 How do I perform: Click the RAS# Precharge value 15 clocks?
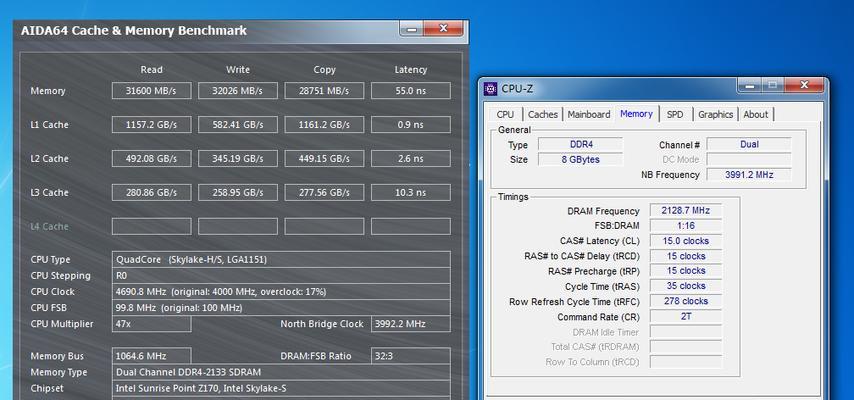coord(686,271)
